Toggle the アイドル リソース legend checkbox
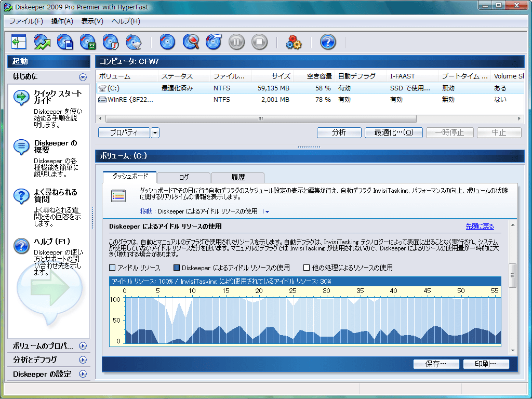 tap(112, 268)
